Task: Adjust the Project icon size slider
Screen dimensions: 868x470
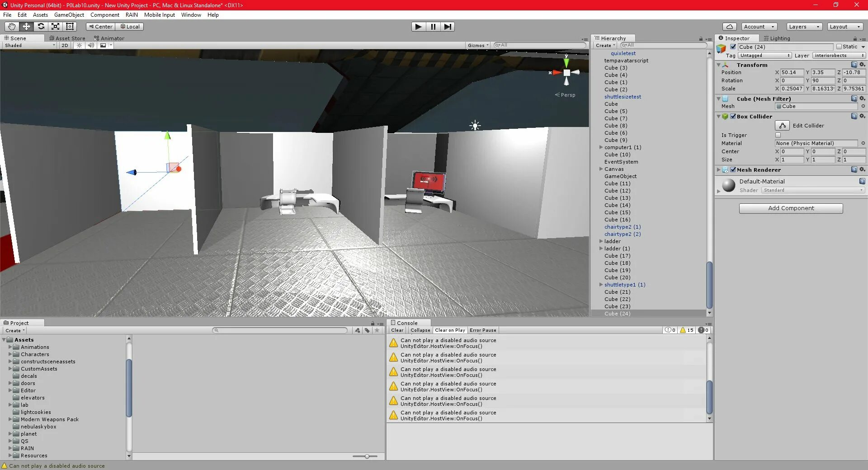Action: pyautogui.click(x=367, y=456)
